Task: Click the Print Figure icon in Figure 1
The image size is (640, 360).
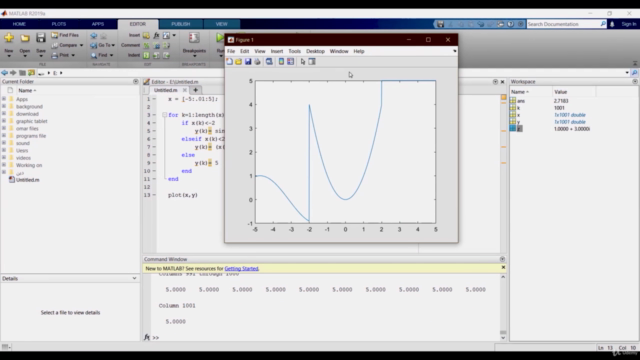Action: [x=257, y=62]
